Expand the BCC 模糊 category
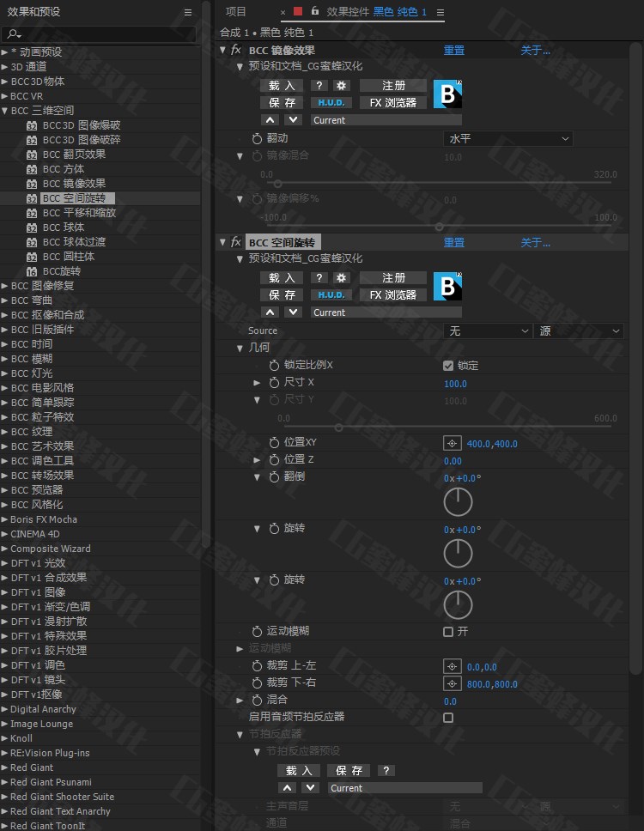Image resolution: width=644 pixels, height=831 pixels. tap(5, 359)
